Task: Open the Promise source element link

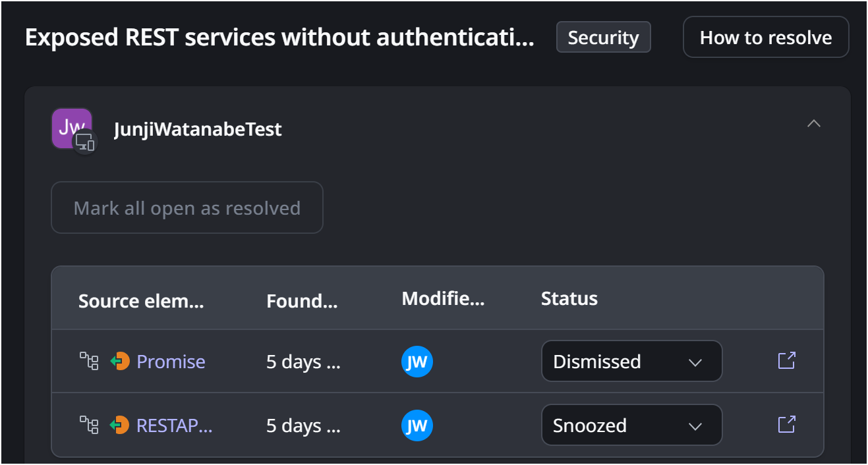Action: click(171, 362)
